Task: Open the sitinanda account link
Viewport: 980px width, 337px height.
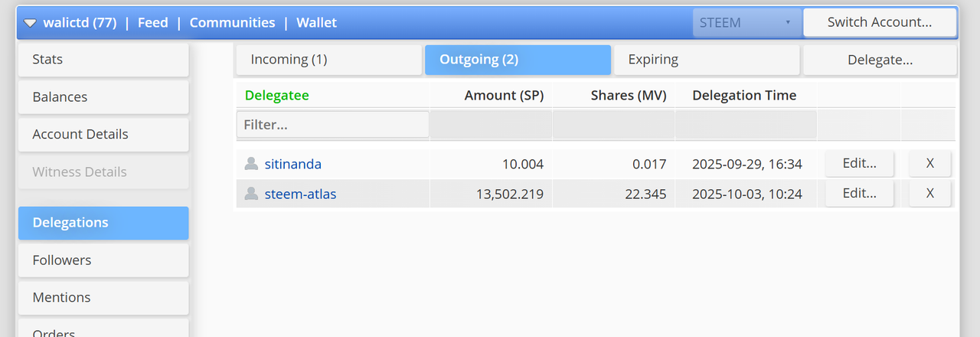Action: 292,164
